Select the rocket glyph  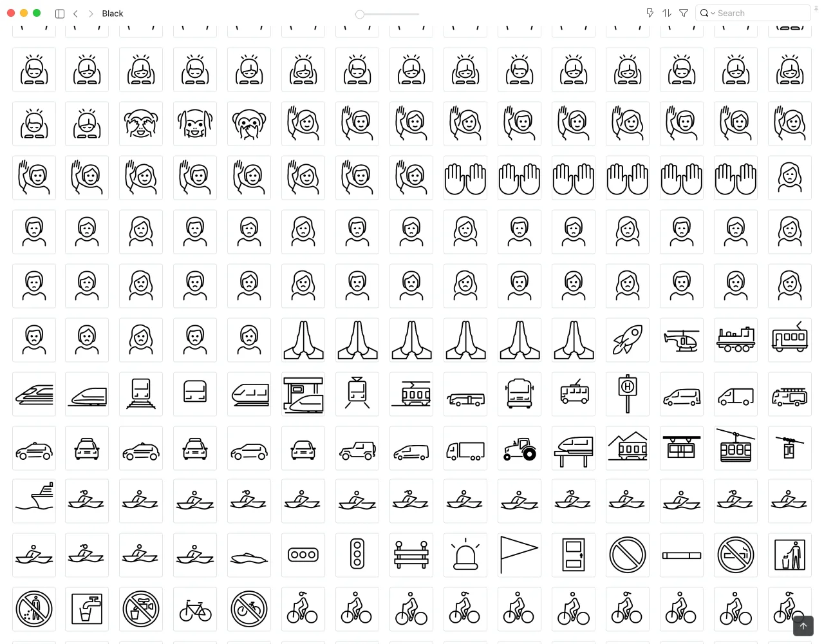628,340
